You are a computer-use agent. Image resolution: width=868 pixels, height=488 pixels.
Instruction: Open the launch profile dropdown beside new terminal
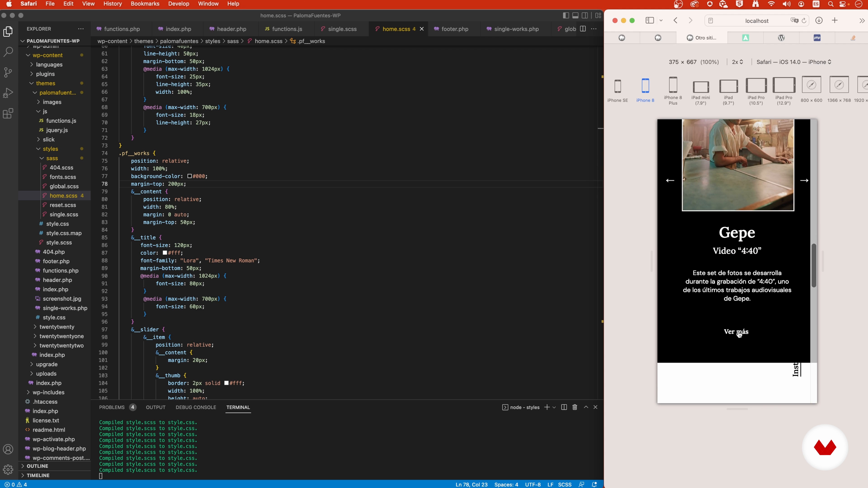click(554, 407)
